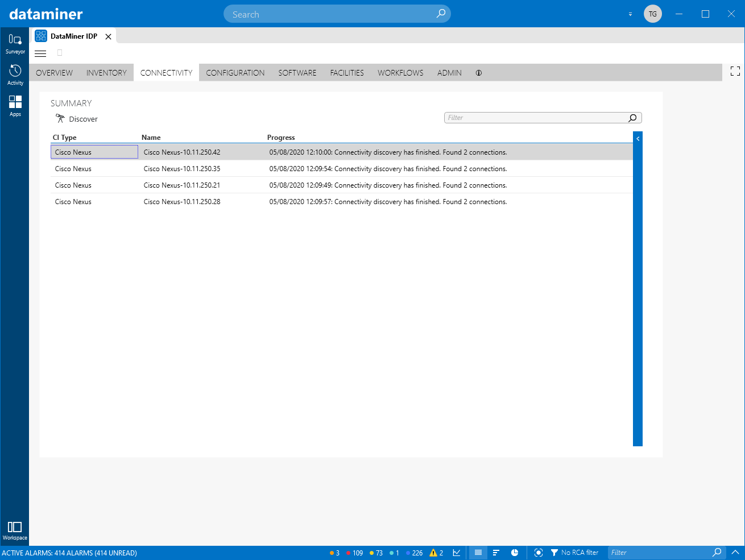
Task: Switch to the INVENTORY tab
Action: click(106, 73)
